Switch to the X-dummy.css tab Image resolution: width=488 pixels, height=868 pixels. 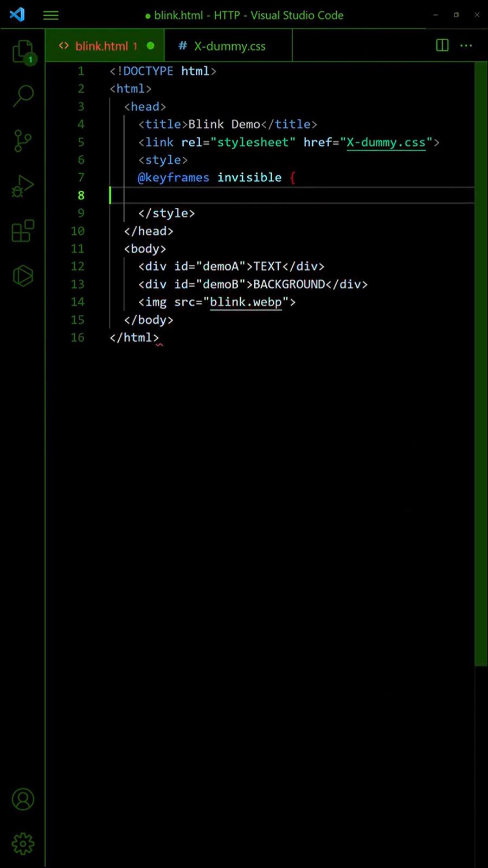tap(229, 46)
